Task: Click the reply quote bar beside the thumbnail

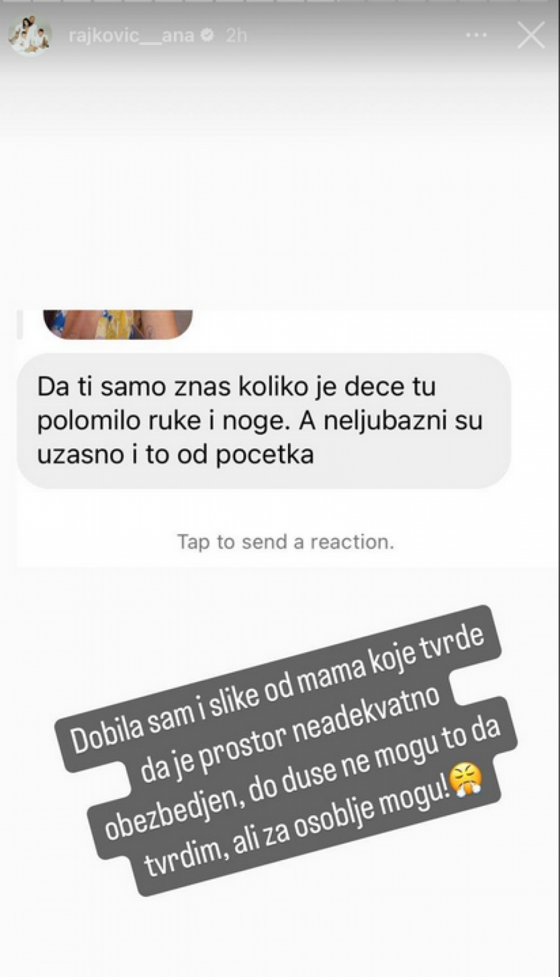Action: tap(20, 324)
